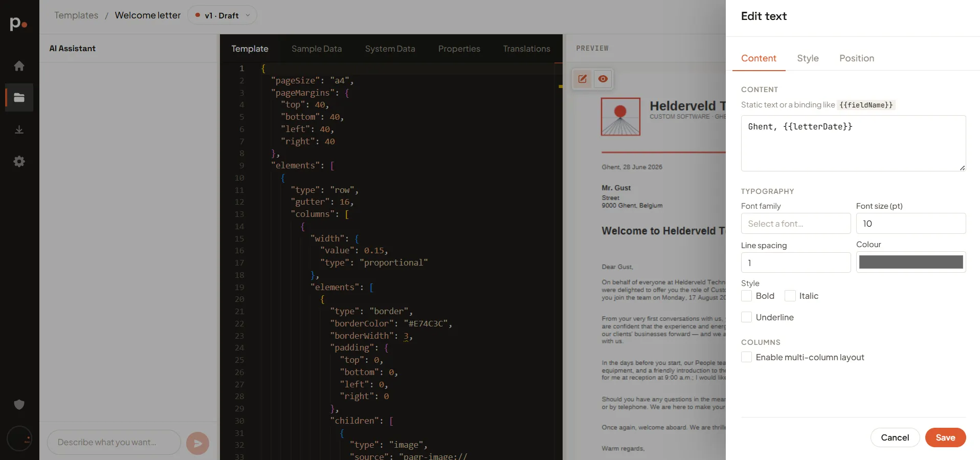Click the shield icon in the sidebar
Image resolution: width=980 pixels, height=460 pixels.
[x=19, y=405]
